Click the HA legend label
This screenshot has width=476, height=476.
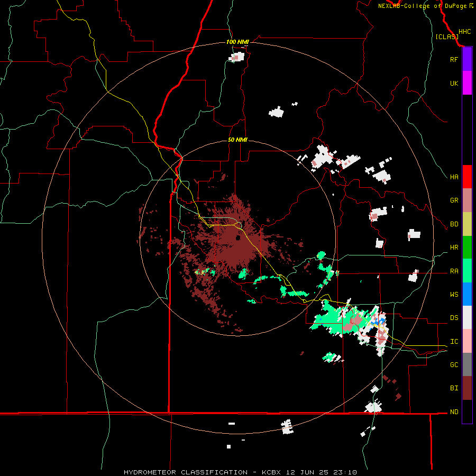(454, 177)
